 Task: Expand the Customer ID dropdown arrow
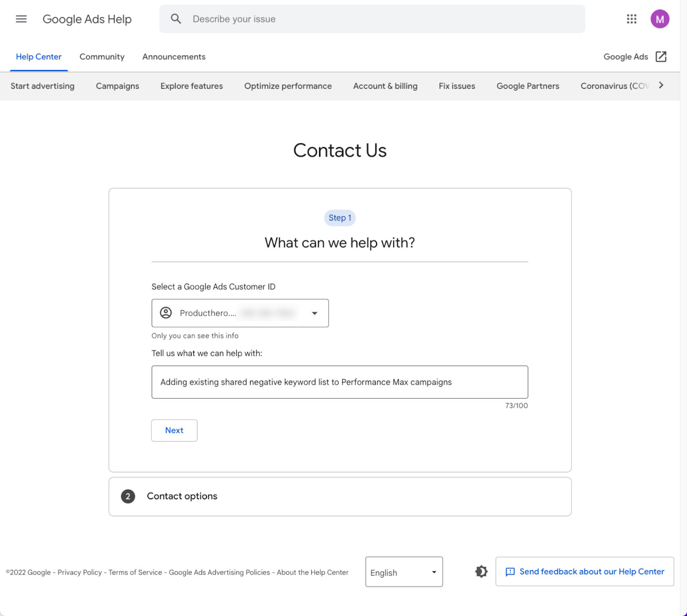tap(315, 313)
